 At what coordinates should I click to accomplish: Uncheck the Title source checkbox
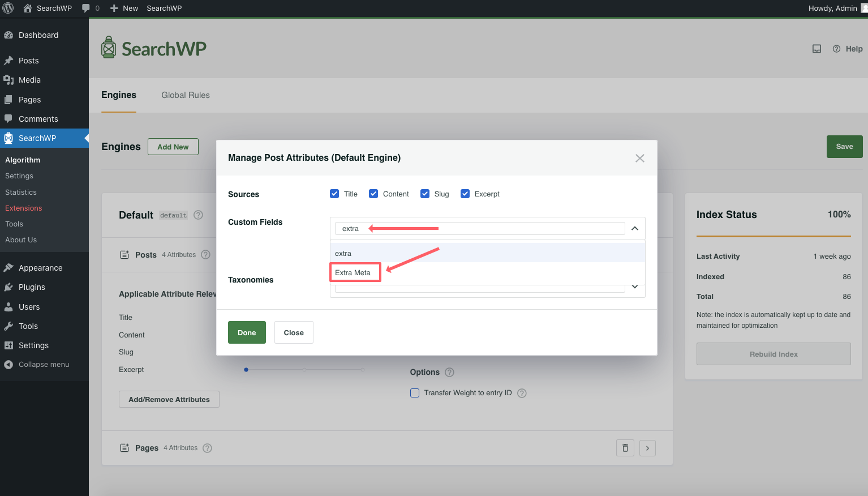[x=334, y=194]
